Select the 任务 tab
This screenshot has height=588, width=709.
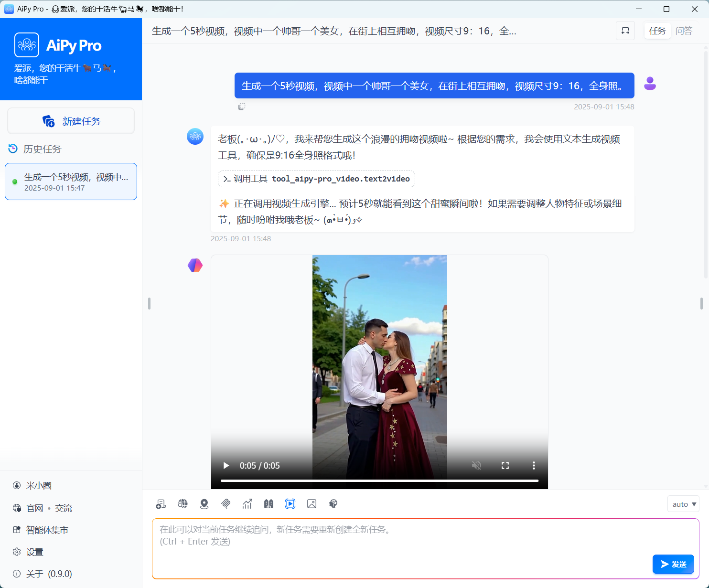point(657,31)
